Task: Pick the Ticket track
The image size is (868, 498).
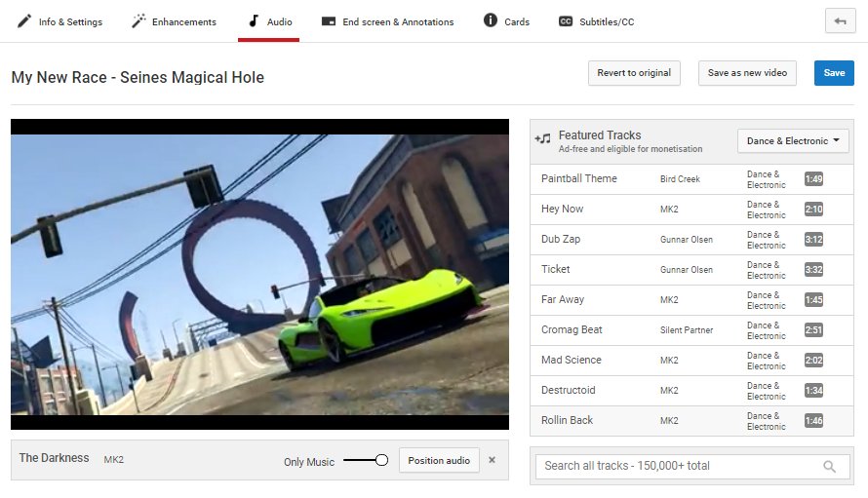Action: click(x=691, y=270)
